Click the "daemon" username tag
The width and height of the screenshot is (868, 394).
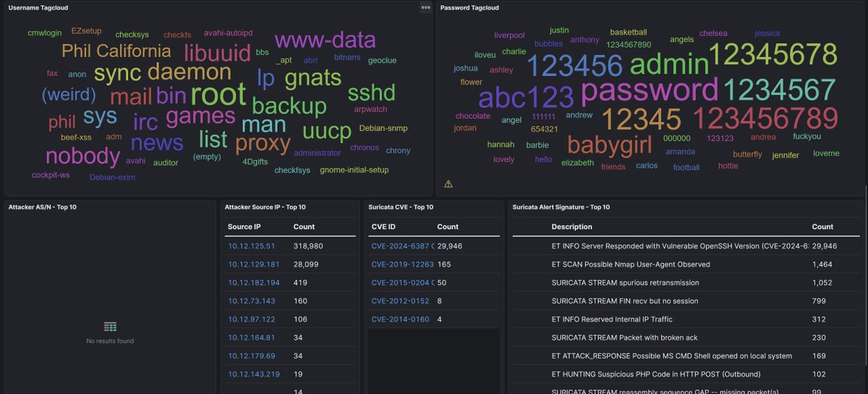(190, 72)
